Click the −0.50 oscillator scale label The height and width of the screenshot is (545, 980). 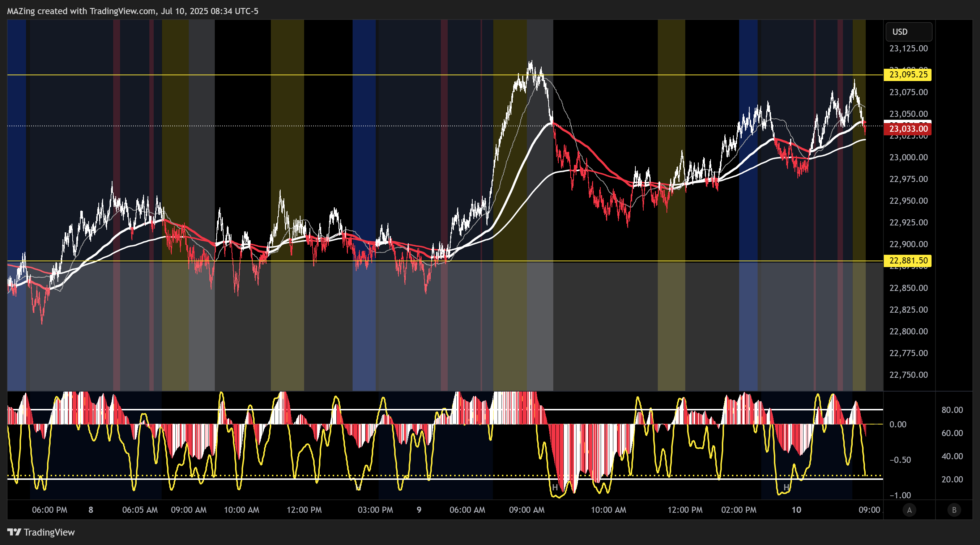click(900, 460)
